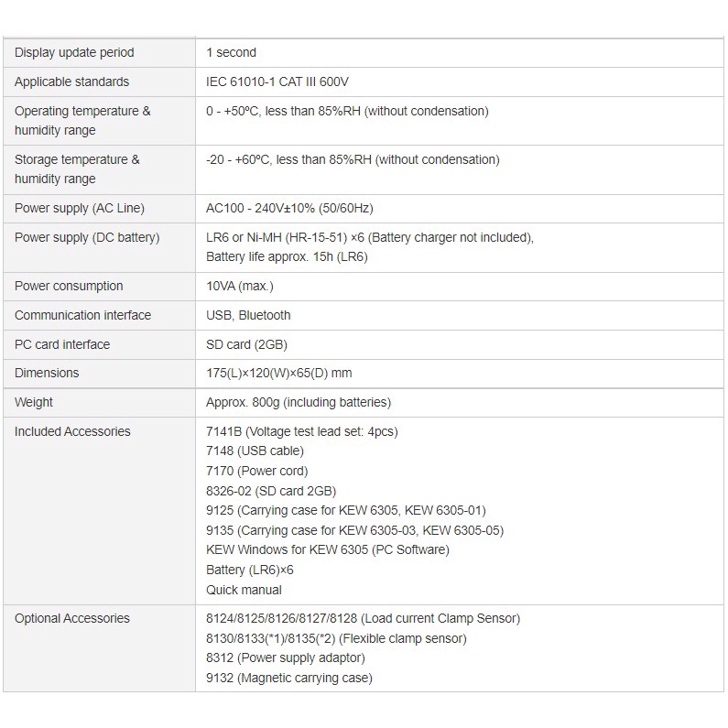Screen dimensions: 728x728
Task: Click the "9132 (Magnetic carrying case)" line
Action: click(289, 678)
